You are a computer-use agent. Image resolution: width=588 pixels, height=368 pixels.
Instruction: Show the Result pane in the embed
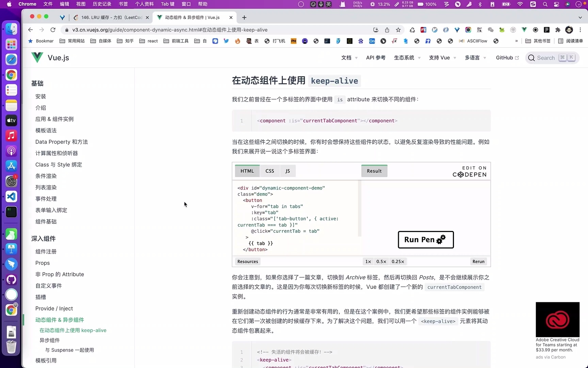coord(374,171)
